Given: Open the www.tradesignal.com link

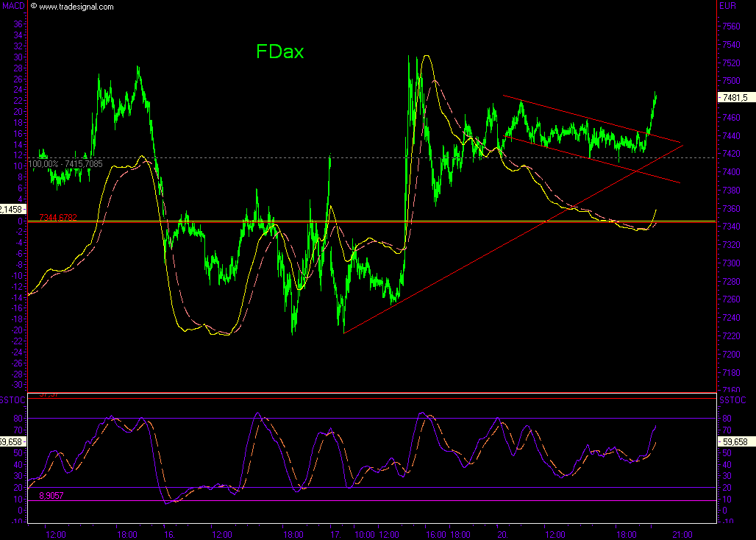Looking at the screenshot, I should point(76,7).
